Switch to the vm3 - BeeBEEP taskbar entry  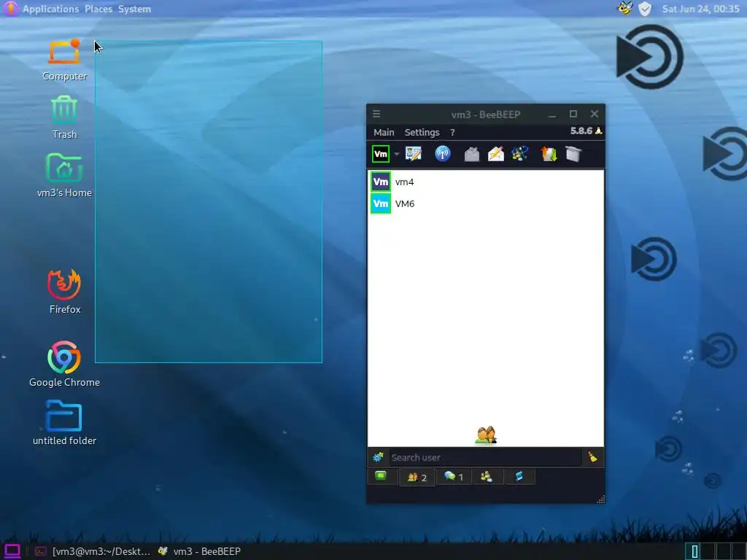(x=200, y=551)
